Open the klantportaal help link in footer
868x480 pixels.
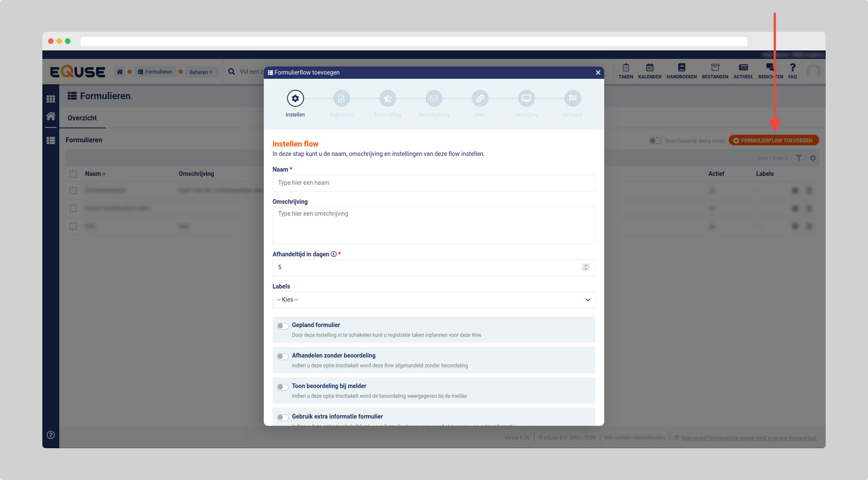click(749, 438)
